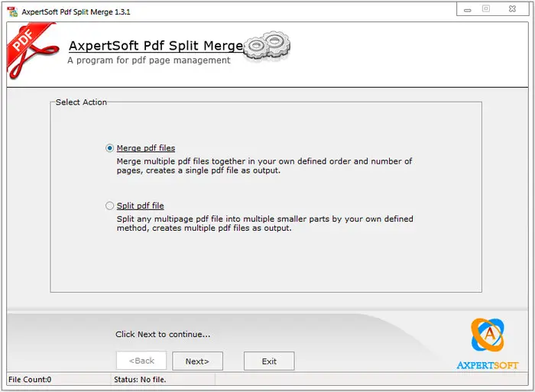This screenshot has height=392, width=535.
Task: Click the Status: No file. status text
Action: [140, 379]
